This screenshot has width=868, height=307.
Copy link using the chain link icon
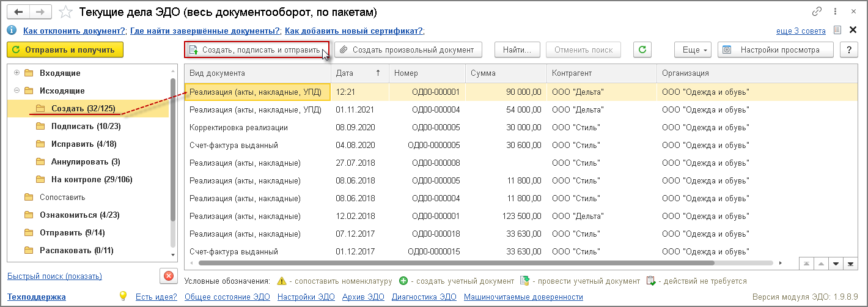point(817,12)
